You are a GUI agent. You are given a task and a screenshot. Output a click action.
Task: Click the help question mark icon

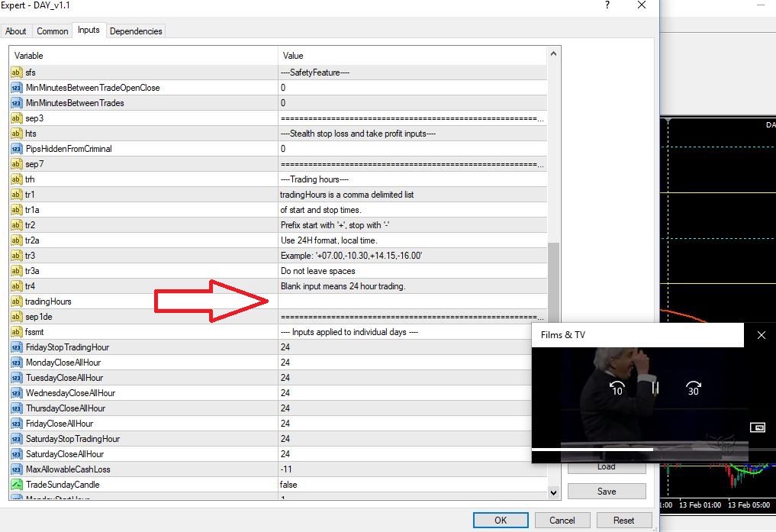[607, 5]
